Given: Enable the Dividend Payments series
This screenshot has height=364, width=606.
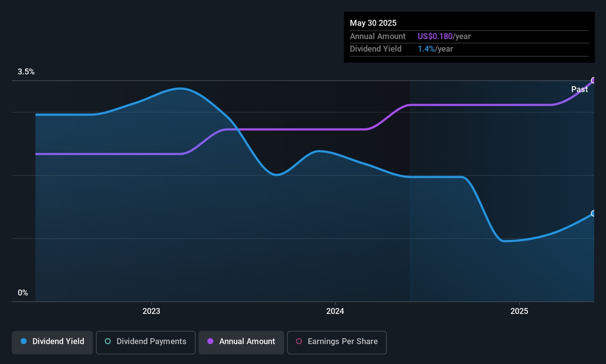Looking at the screenshot, I should 146,342.
